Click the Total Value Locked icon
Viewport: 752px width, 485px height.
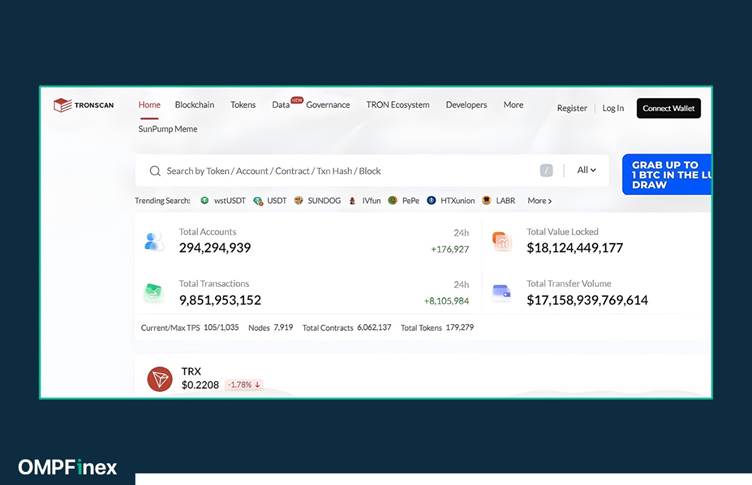click(x=501, y=241)
